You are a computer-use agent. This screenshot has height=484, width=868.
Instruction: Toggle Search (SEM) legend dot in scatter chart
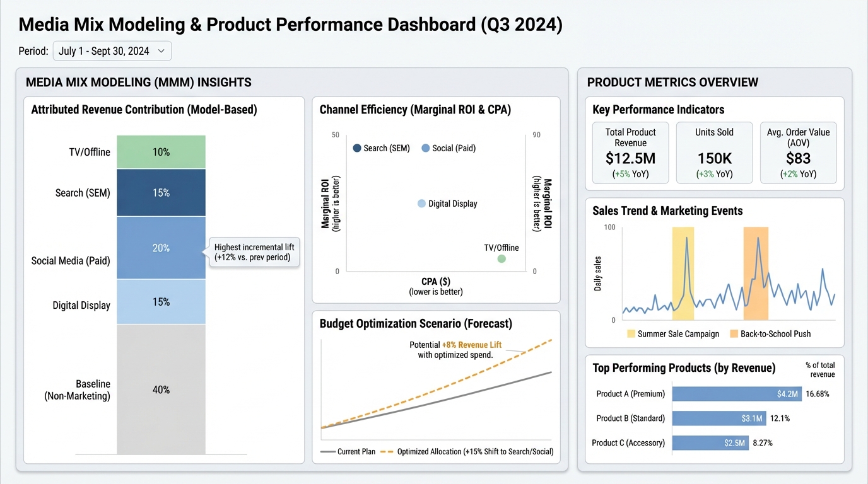coord(357,148)
